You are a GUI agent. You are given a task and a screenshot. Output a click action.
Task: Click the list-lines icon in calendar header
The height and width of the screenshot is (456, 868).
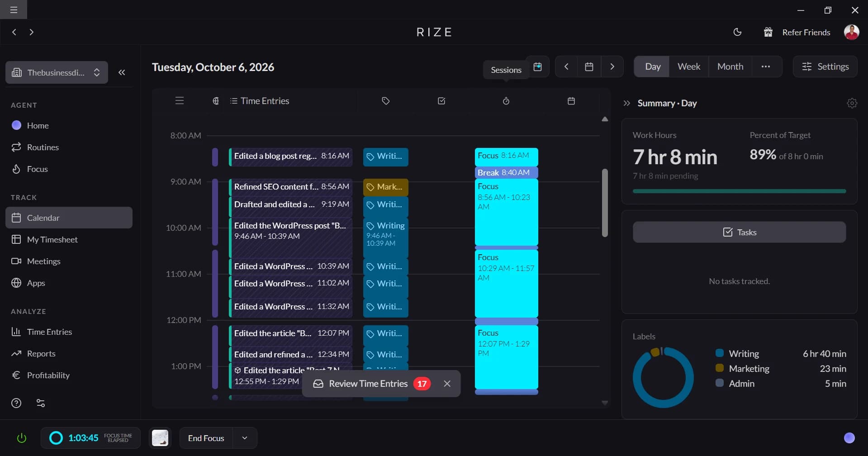click(180, 100)
